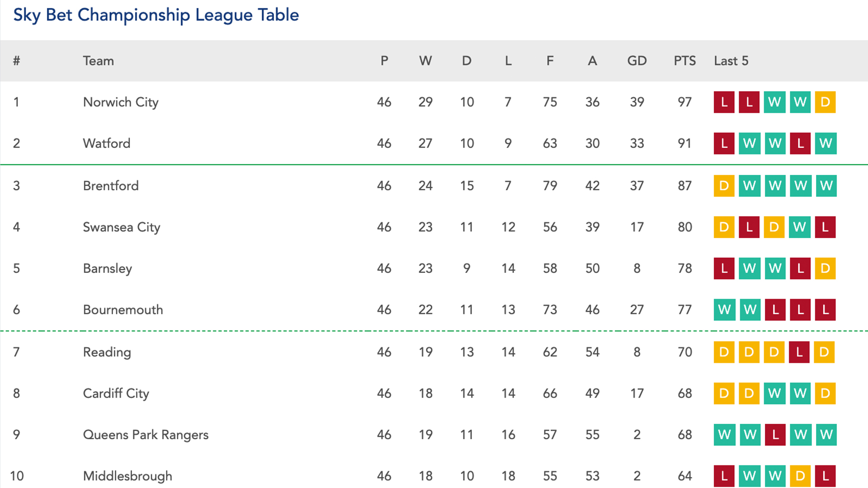Click the Team column header

[x=98, y=61]
